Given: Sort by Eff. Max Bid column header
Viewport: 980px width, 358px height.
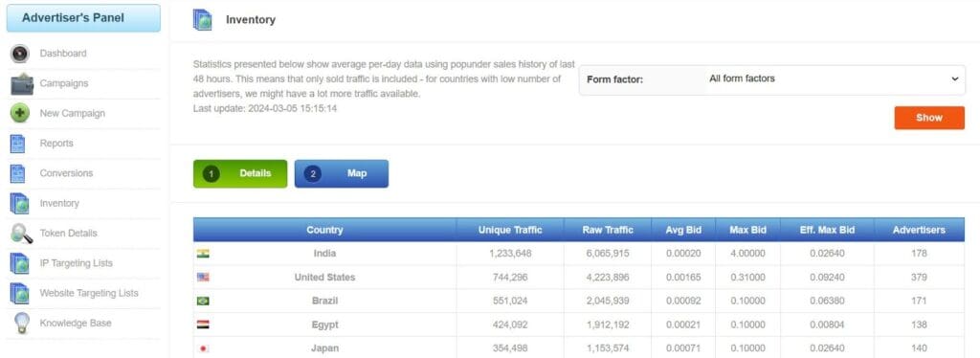Looking at the screenshot, I should (827, 230).
